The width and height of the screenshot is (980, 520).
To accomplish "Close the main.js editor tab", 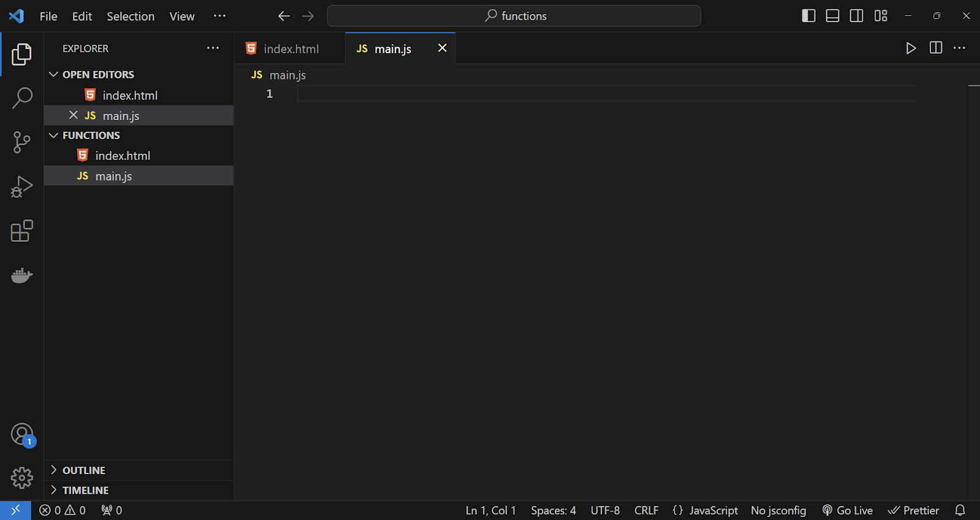I will [442, 48].
